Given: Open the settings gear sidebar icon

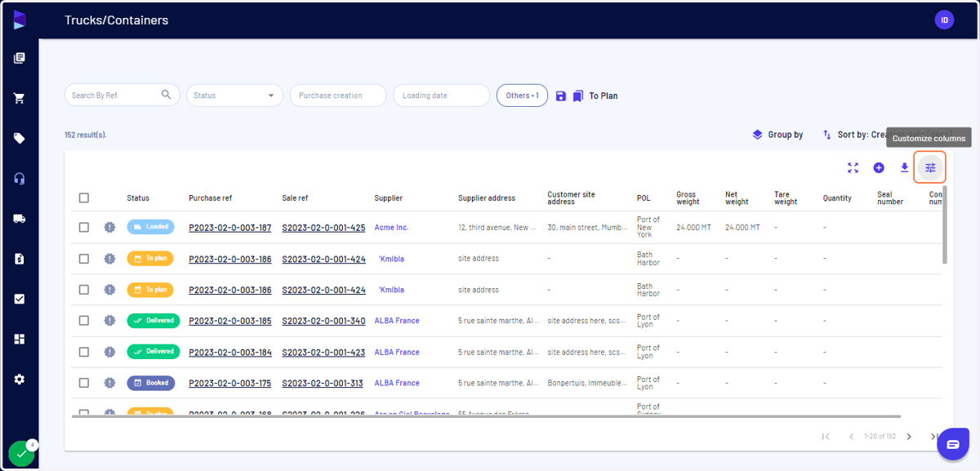Looking at the screenshot, I should (x=20, y=379).
